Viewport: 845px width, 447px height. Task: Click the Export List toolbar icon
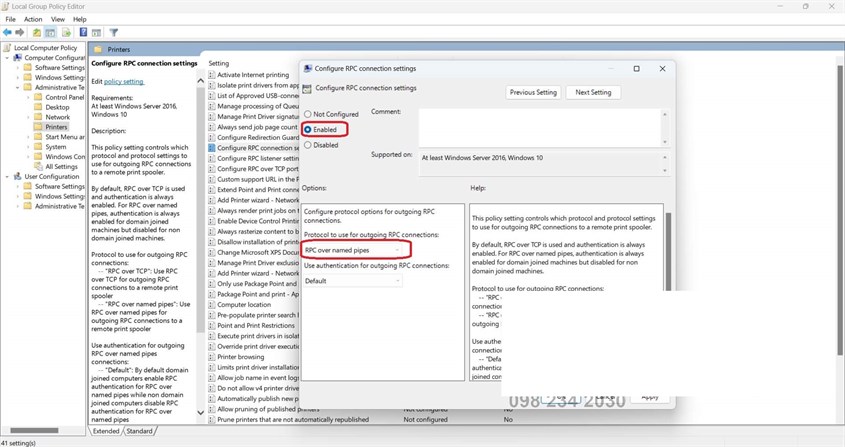[x=66, y=33]
